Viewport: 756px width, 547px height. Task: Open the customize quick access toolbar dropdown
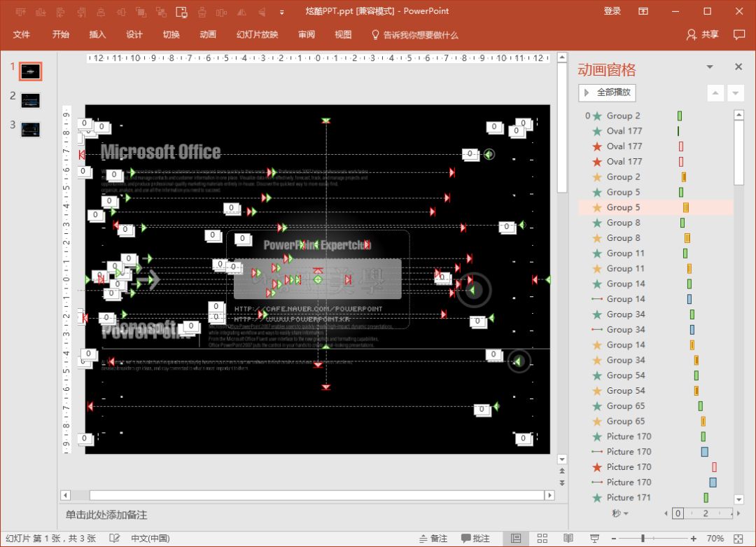[x=282, y=12]
